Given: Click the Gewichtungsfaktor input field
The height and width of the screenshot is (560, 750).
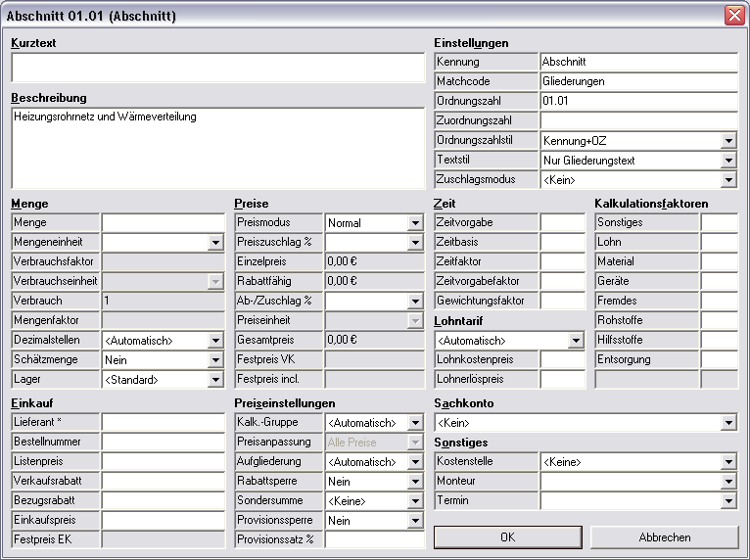Looking at the screenshot, I should (562, 301).
